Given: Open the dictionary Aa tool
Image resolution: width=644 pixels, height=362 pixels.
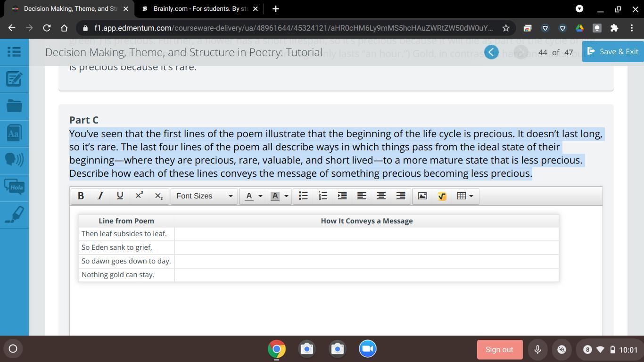Looking at the screenshot, I should tap(14, 133).
